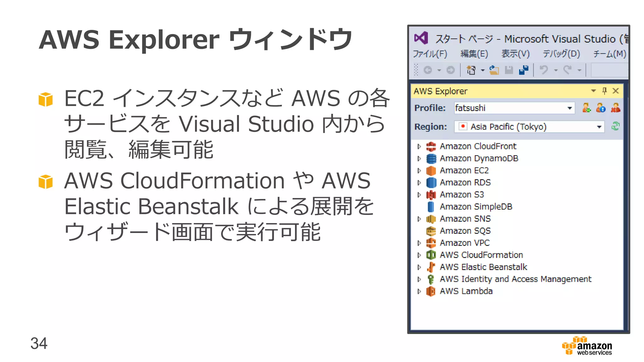644x362 pixels.
Task: Click the AWS CloudFormation service icon
Action: click(x=431, y=255)
